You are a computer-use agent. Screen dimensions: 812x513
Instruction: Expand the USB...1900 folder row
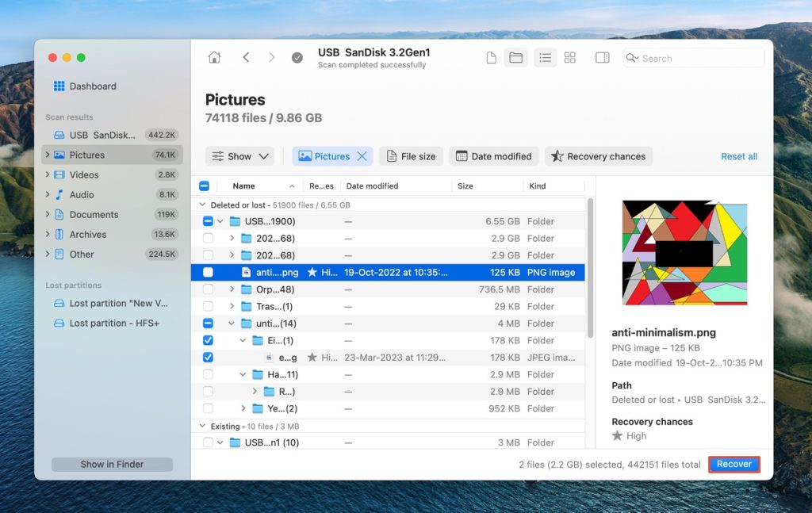pyautogui.click(x=221, y=221)
